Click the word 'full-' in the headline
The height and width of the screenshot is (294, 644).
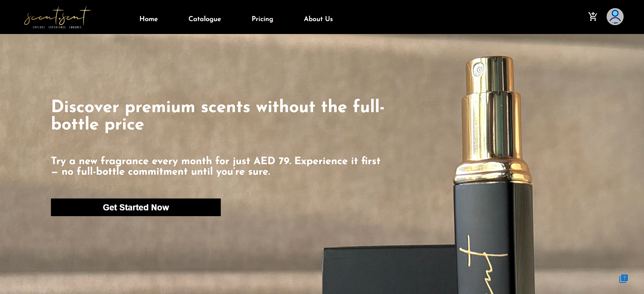(369, 106)
